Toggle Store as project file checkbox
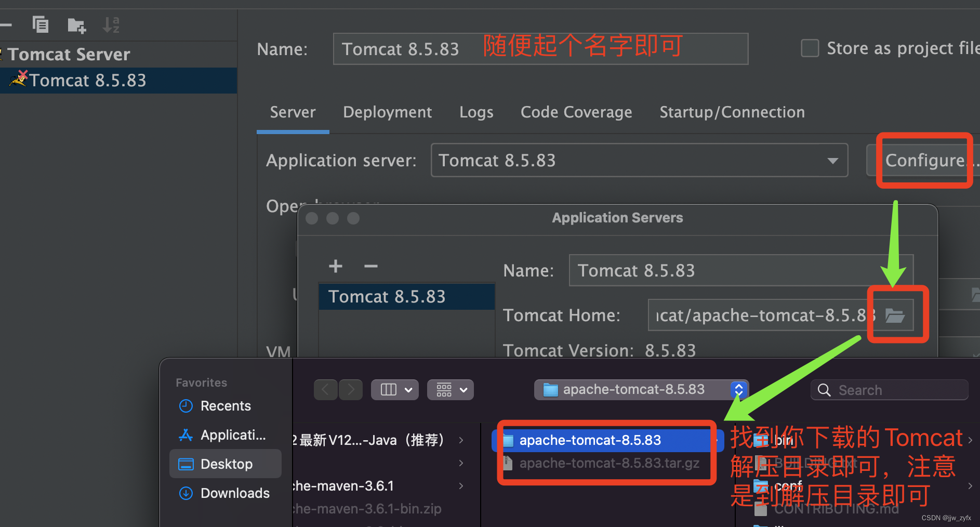This screenshot has height=527, width=980. click(810, 48)
